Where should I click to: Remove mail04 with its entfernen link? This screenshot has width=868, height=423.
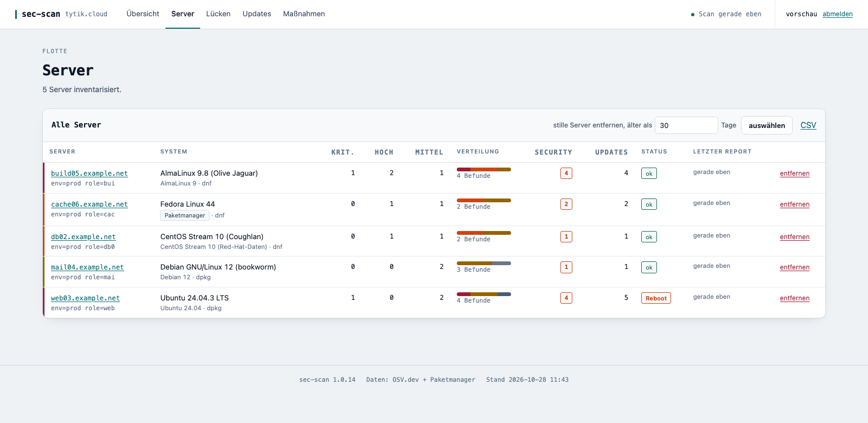point(794,267)
